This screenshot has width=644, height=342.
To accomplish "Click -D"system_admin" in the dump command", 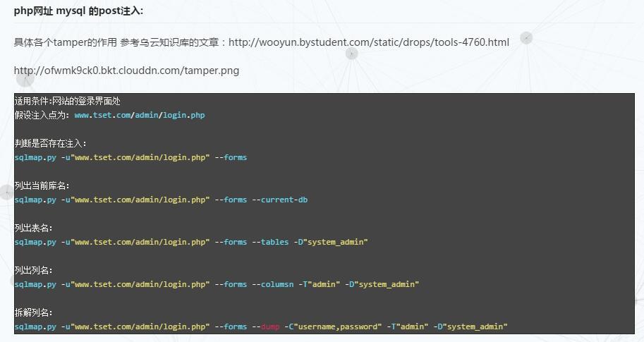I will click(470, 326).
